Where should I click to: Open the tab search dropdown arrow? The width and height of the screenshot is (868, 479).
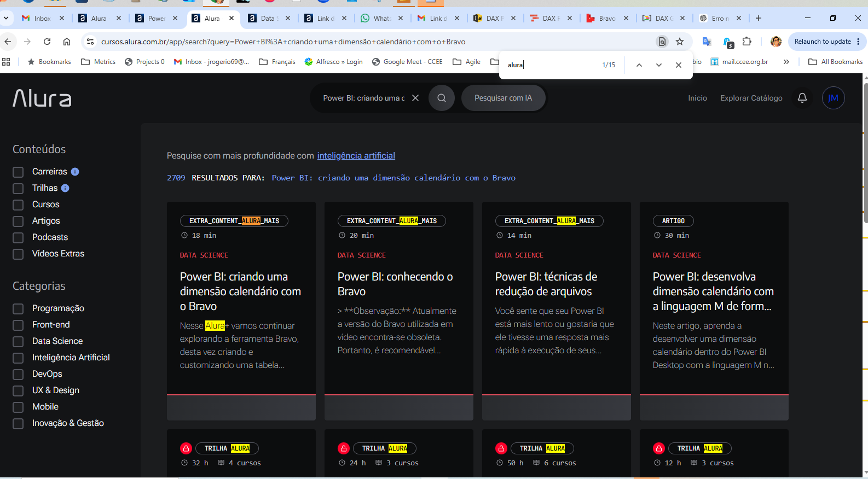[6, 18]
